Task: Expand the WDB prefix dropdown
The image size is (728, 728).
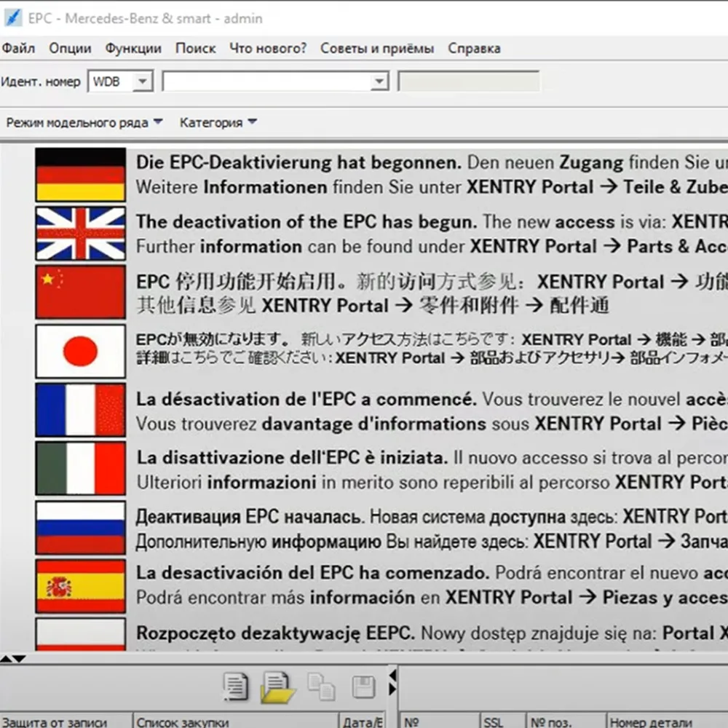Action: 143,82
